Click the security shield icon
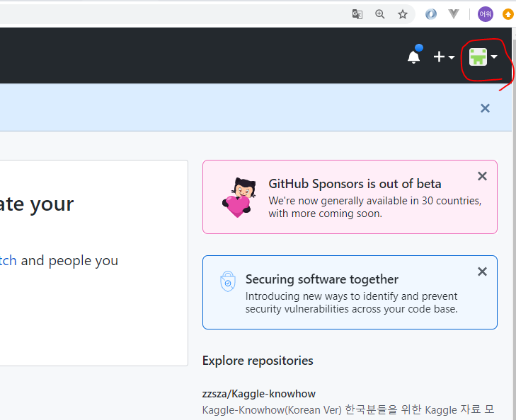516x420 pixels. (228, 281)
